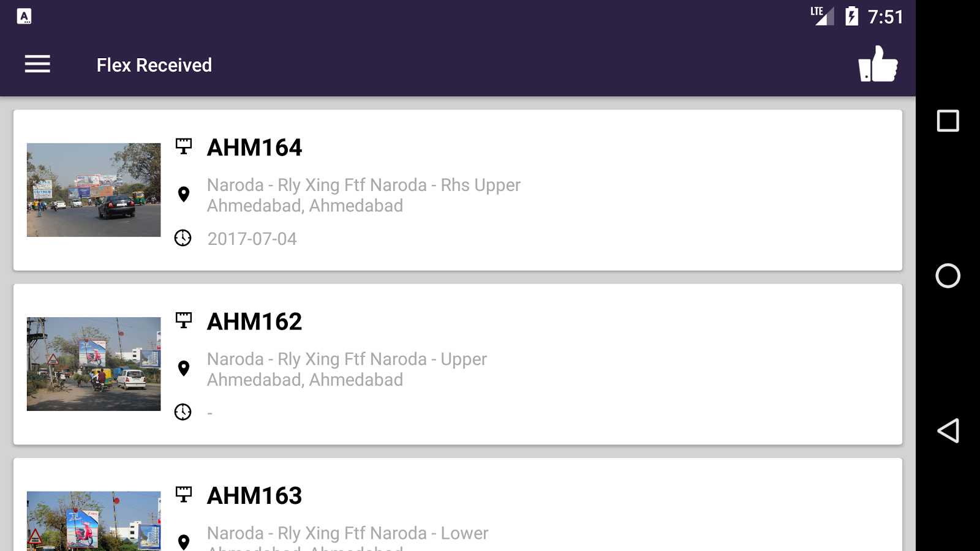The height and width of the screenshot is (551, 980).
Task: Open the AHM164 site photo thumbnail
Action: 94,190
